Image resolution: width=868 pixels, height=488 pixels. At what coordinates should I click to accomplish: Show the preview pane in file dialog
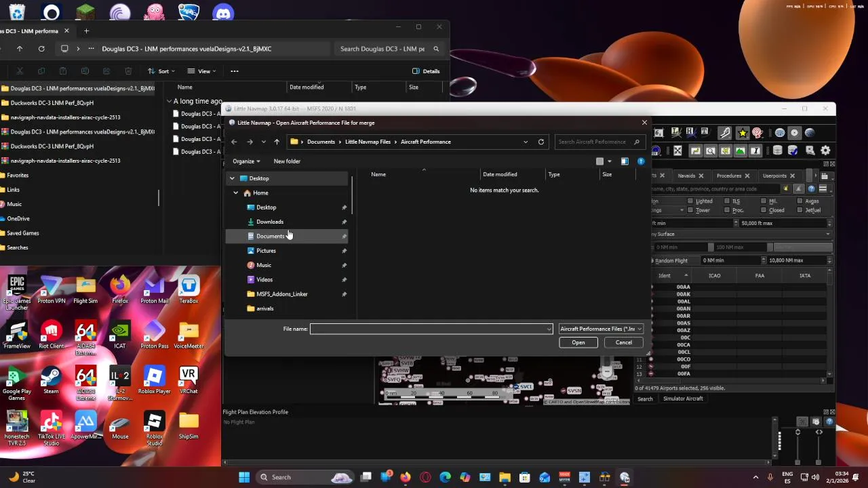pyautogui.click(x=625, y=161)
